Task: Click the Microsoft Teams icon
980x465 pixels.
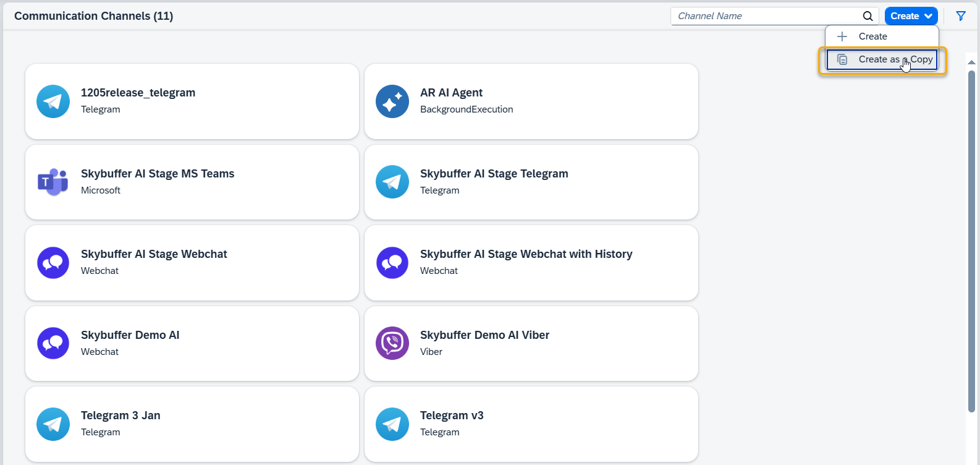Action: coord(53,182)
